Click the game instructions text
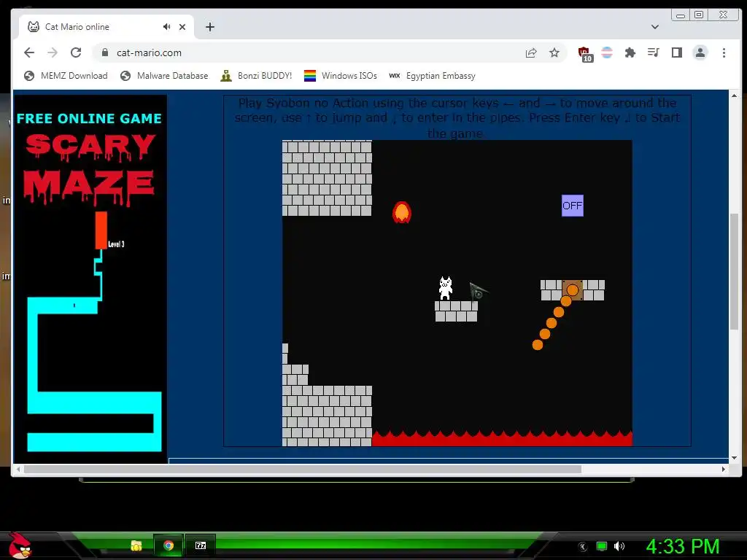Image resolution: width=747 pixels, height=560 pixels. [457, 117]
